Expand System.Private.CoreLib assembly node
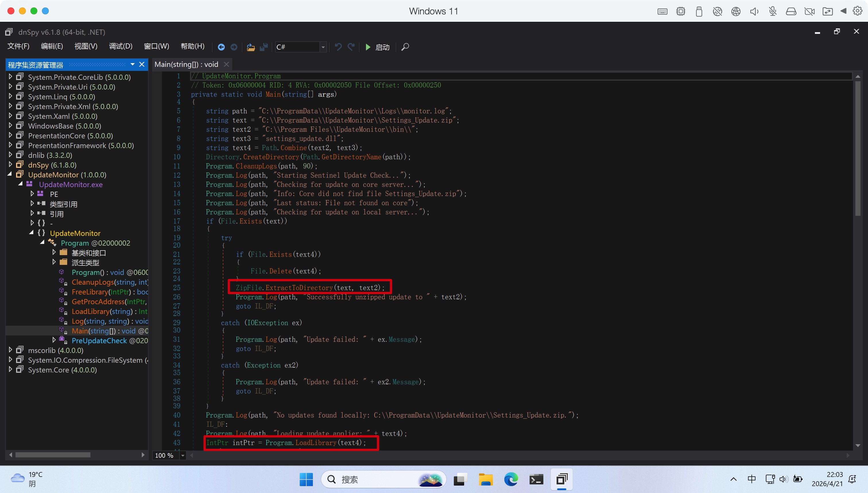 click(x=10, y=77)
